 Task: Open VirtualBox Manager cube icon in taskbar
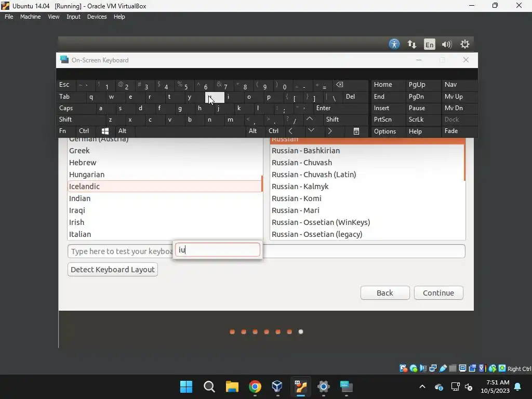coord(277,387)
